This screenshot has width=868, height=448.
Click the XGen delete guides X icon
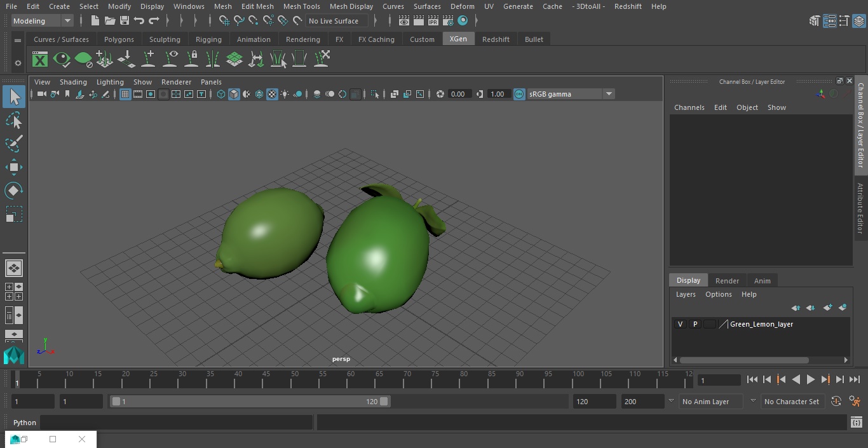point(322,59)
